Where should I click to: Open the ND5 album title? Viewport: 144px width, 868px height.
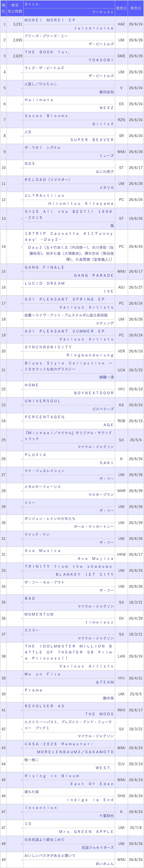(x=30, y=164)
